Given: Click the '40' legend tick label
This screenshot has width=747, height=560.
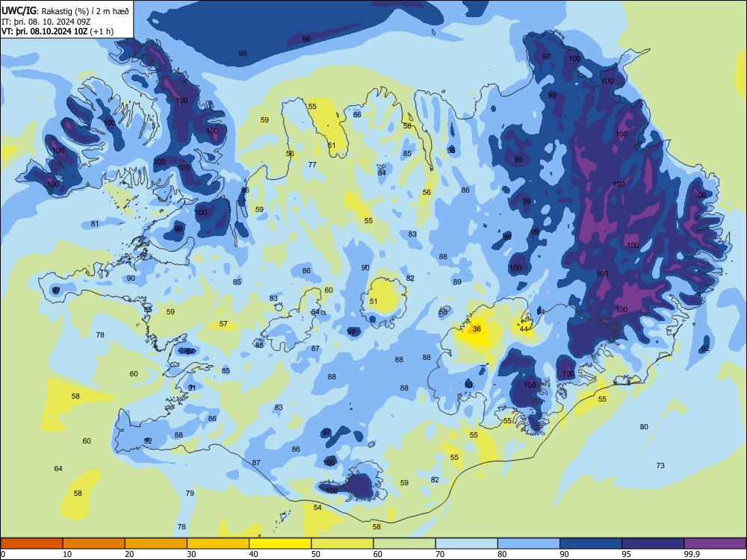Looking at the screenshot, I should click(253, 554).
